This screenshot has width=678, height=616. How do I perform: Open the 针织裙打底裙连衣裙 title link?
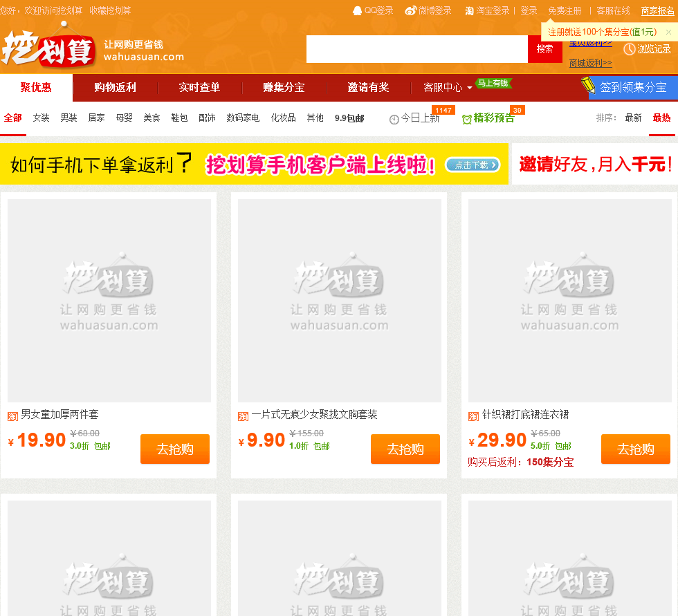[x=525, y=414]
